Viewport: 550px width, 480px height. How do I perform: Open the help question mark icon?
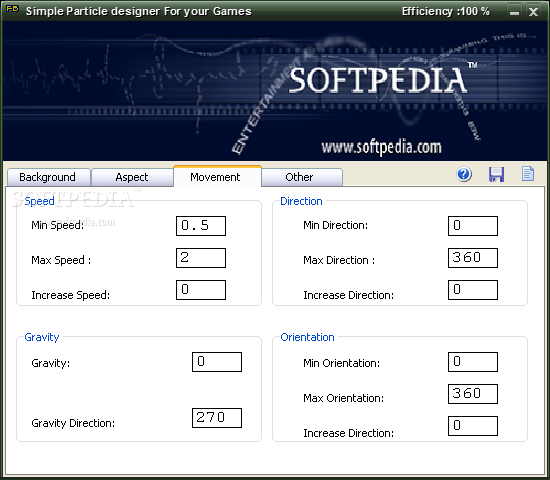(464, 174)
